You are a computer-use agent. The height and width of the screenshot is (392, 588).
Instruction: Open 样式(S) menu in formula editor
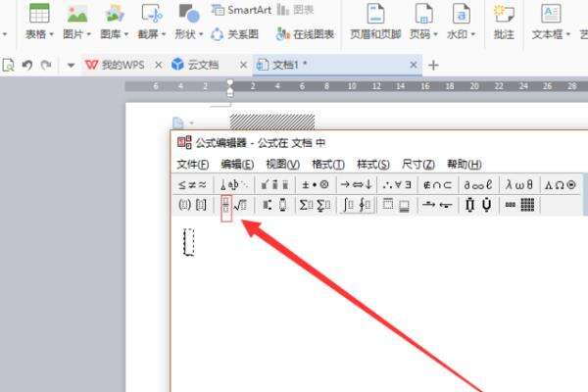pos(373,165)
